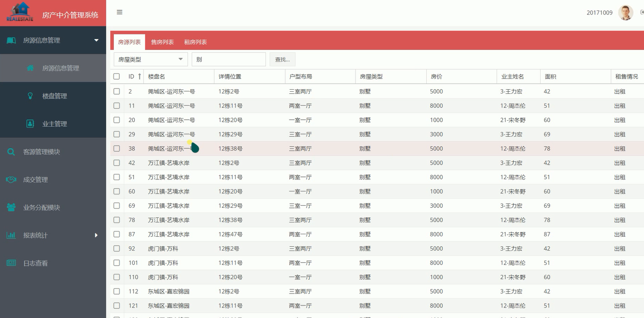This screenshot has height=318, width=644.
Task: Click the lightbulb icon for 楼盘管理
Action: click(30, 96)
